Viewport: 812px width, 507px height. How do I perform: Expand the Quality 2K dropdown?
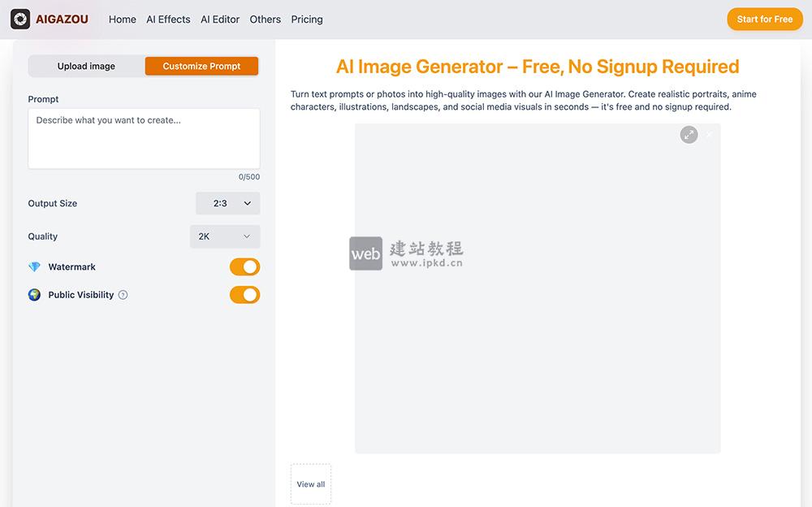[x=225, y=236]
